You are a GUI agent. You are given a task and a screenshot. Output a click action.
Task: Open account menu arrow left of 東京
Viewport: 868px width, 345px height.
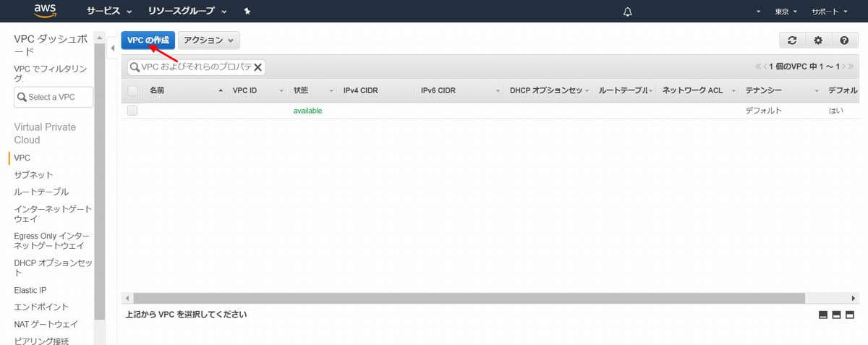pos(759,12)
